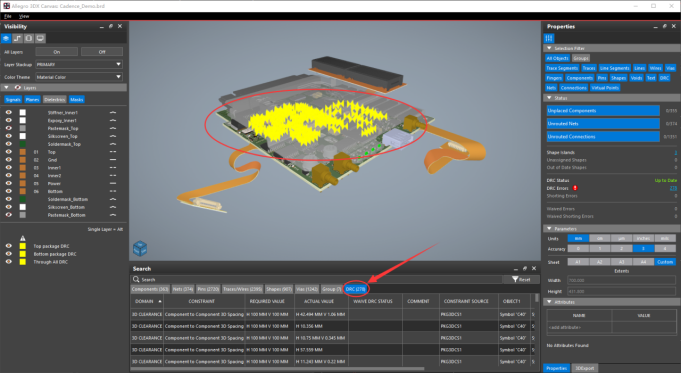Click line-style icon of Pastemask_Bottom layer
The height and width of the screenshot is (373, 681).
(113, 215)
